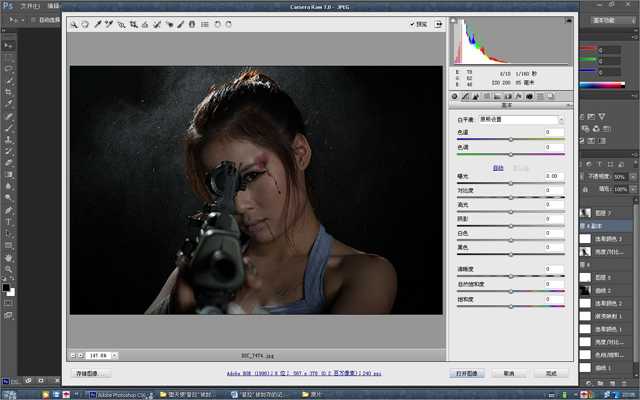Viewport: 640px width, 400px height.
Task: Select the Crop tool in Camera Raw
Action: click(x=133, y=23)
